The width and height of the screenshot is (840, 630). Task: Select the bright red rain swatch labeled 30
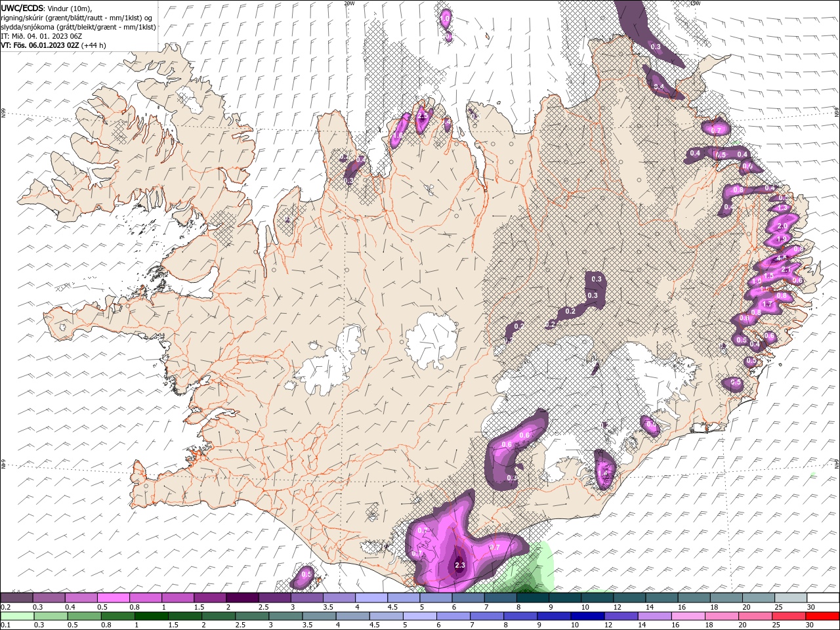coord(823,616)
